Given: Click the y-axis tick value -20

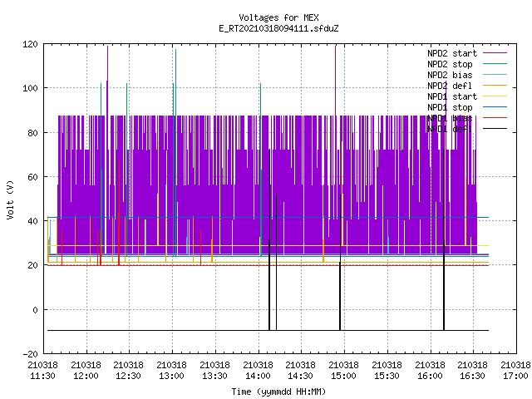Looking at the screenshot, I should (x=30, y=354).
